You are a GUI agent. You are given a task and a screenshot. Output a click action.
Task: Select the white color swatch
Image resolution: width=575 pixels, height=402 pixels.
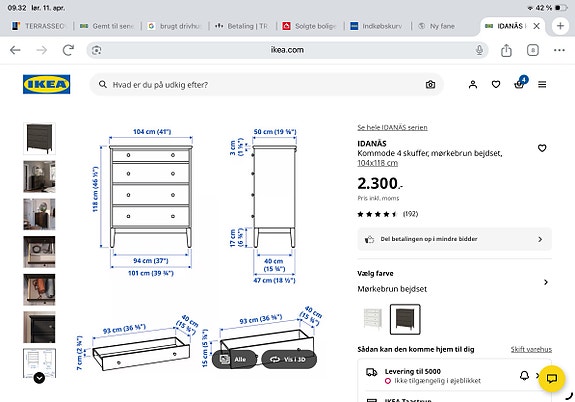pyautogui.click(x=372, y=319)
